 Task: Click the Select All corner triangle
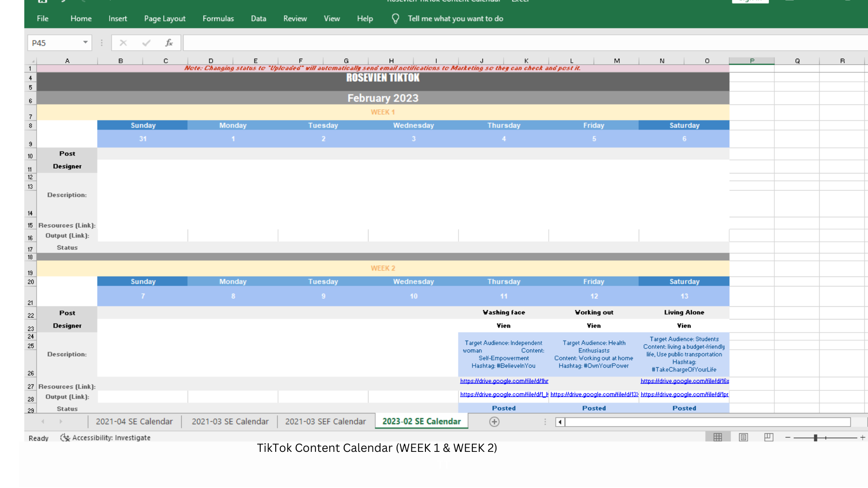(x=33, y=61)
